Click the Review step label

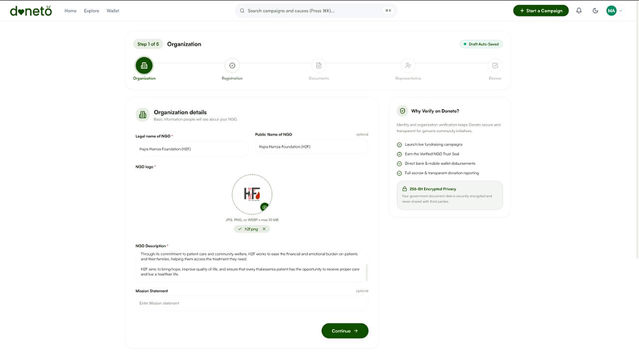(x=495, y=78)
